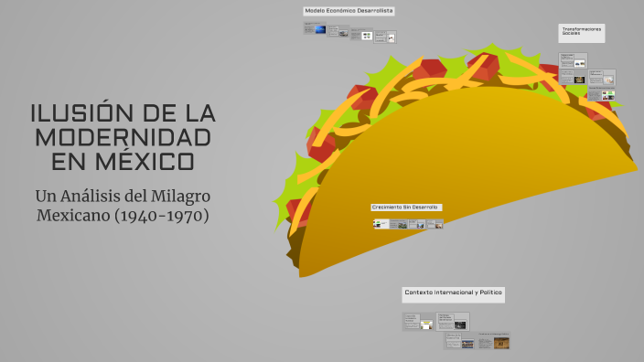Image resolution: width=644 pixels, height=362 pixels.
Task: Click the title "ILUSIÓN DE LA MODERNIDAD EN MÉXICO"
Action: point(123,137)
